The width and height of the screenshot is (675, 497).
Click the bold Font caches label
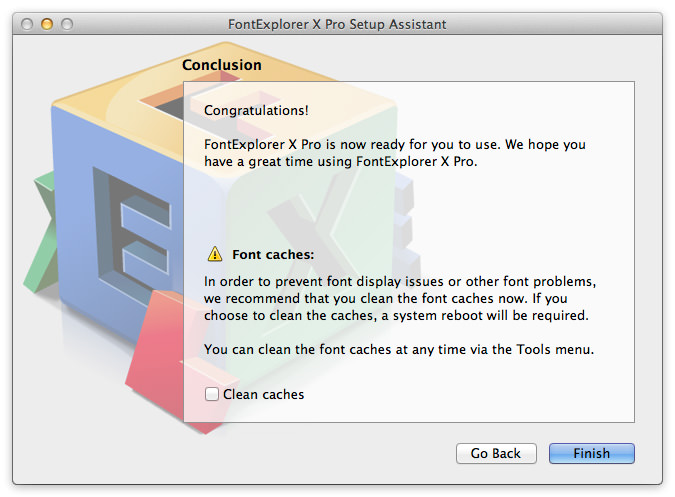273,254
